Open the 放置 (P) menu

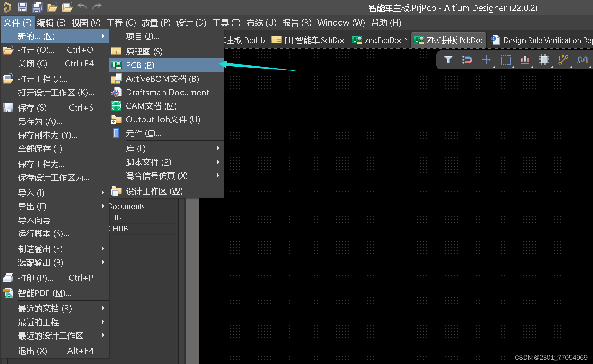(156, 23)
